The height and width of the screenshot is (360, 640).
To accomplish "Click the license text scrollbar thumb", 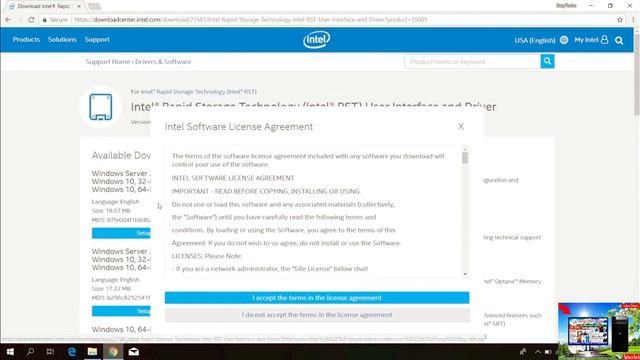I will pyautogui.click(x=465, y=158).
